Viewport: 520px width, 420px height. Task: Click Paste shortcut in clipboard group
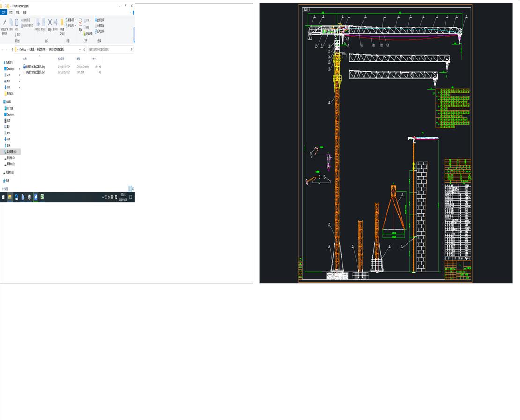(27, 26)
